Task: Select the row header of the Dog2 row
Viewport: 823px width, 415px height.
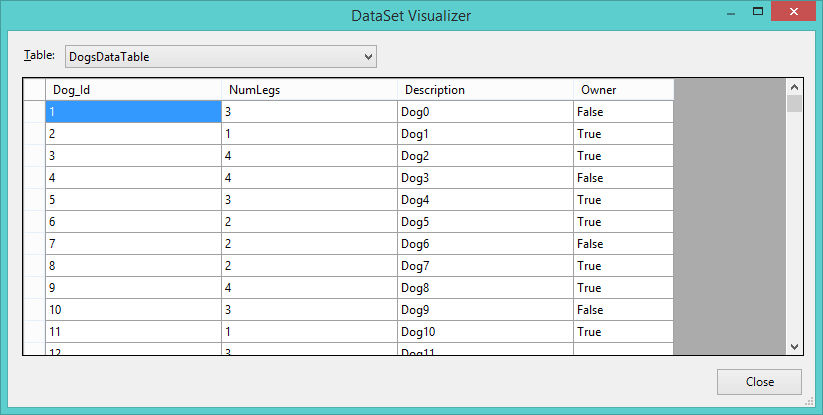Action: pyautogui.click(x=35, y=156)
